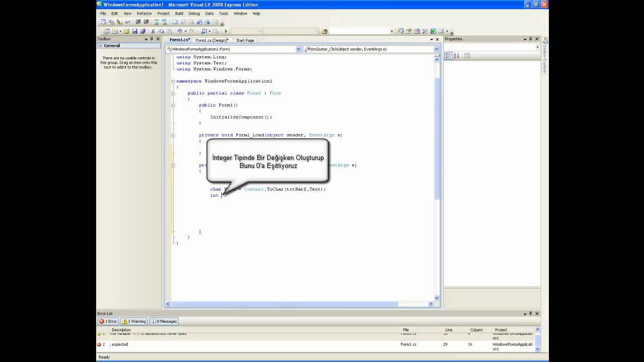Click the Undo arrow icon
The height and width of the screenshot is (362, 644).
coord(180,31)
